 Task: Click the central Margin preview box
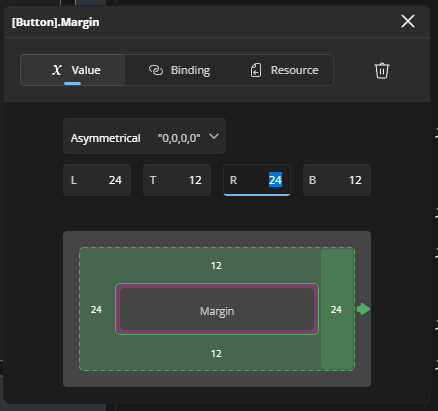[x=217, y=309]
